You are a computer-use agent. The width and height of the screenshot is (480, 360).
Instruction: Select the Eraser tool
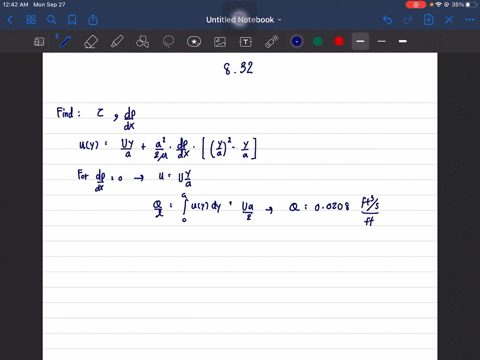point(91,42)
